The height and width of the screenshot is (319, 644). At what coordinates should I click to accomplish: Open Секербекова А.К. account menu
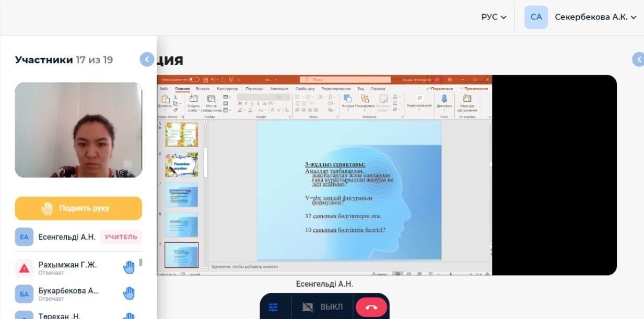pos(595,17)
